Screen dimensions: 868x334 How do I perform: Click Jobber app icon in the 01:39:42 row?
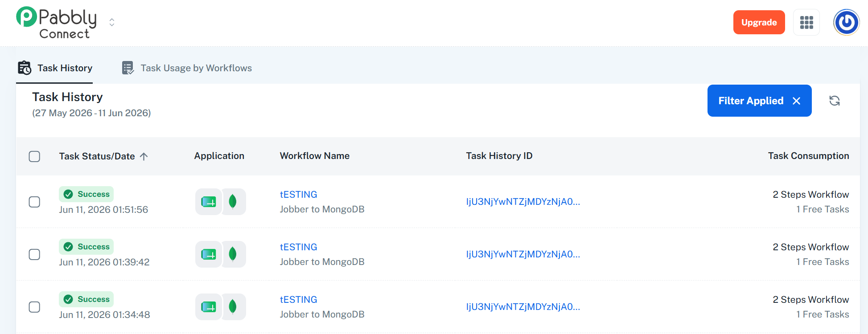209,254
